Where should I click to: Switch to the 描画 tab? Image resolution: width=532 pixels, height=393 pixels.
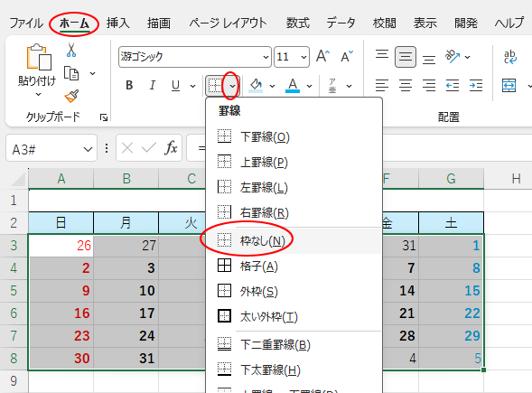pyautogui.click(x=159, y=23)
